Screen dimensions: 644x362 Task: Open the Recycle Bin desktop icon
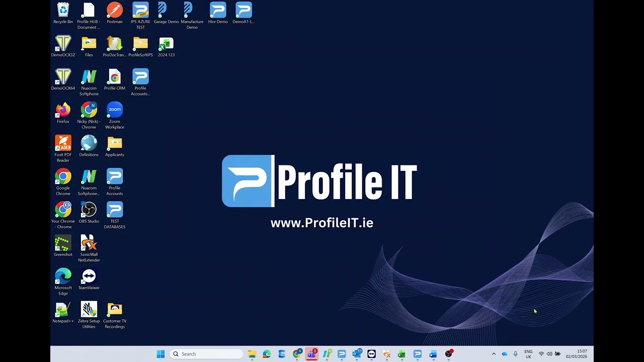(x=63, y=13)
